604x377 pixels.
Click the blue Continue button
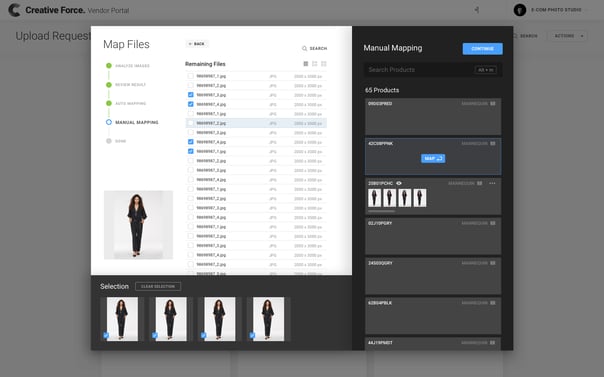482,49
